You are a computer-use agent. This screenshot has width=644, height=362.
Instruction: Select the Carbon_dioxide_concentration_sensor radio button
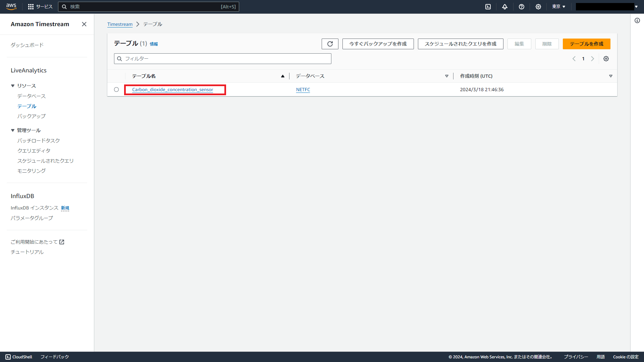[x=116, y=89]
